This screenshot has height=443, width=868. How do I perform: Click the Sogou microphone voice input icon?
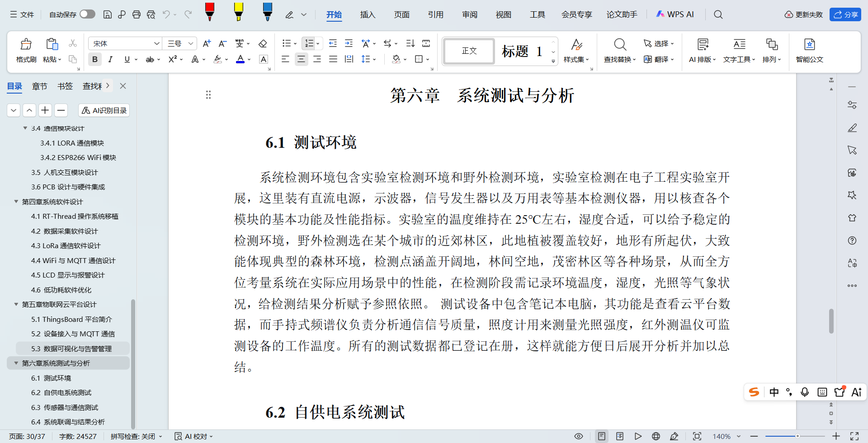point(805,392)
